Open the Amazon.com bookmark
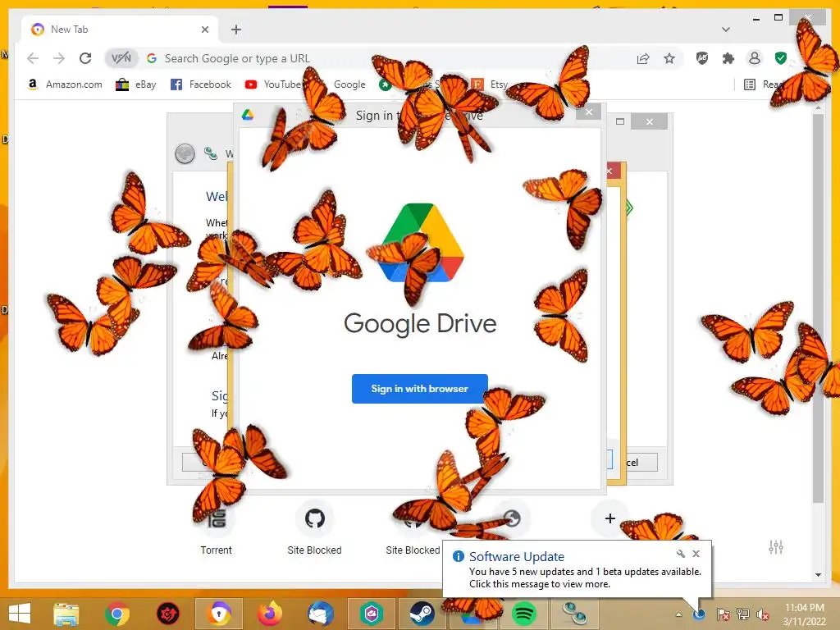840x630 pixels. (64, 84)
